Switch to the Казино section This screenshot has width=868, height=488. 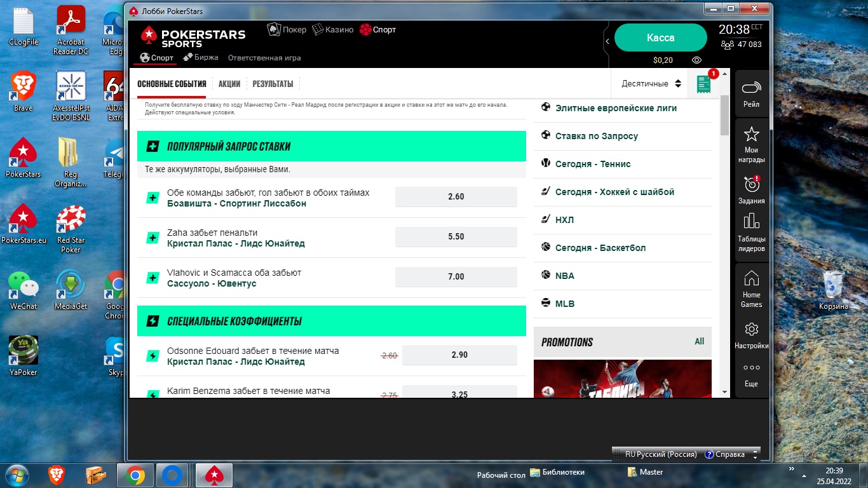pos(332,29)
